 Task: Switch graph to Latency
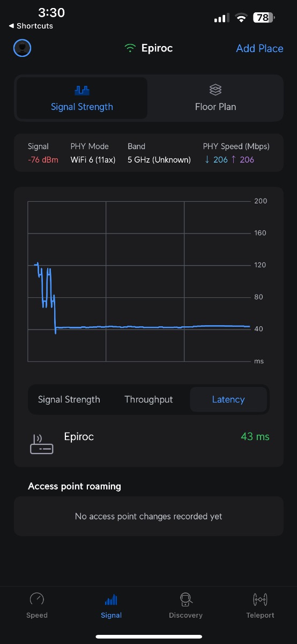(x=228, y=399)
